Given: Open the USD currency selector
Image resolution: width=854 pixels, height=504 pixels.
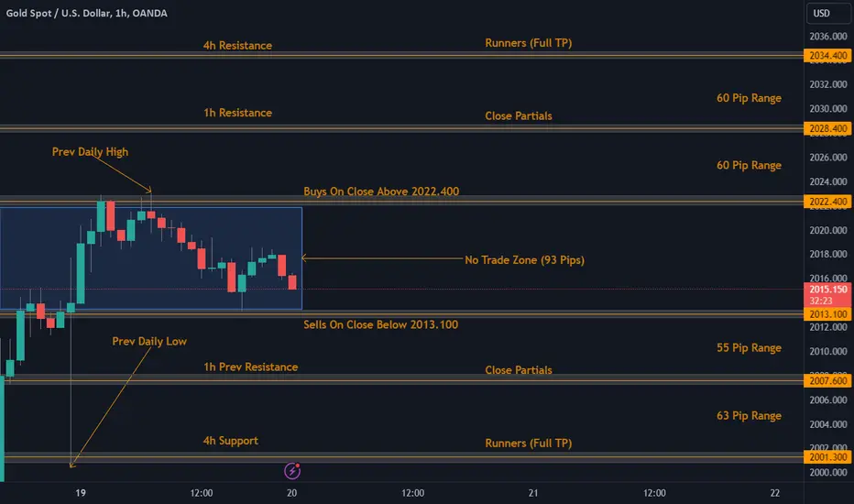Looking at the screenshot, I should [827, 13].
